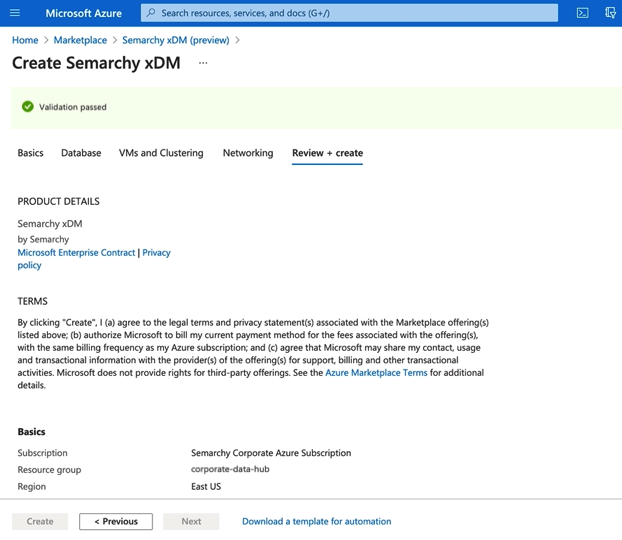Click the green Validation passed checkmark icon
622x540 pixels.
click(28, 107)
